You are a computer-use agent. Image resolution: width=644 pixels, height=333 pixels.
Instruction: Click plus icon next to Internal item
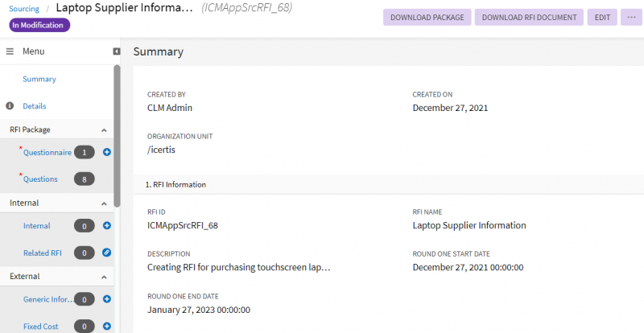pos(107,226)
